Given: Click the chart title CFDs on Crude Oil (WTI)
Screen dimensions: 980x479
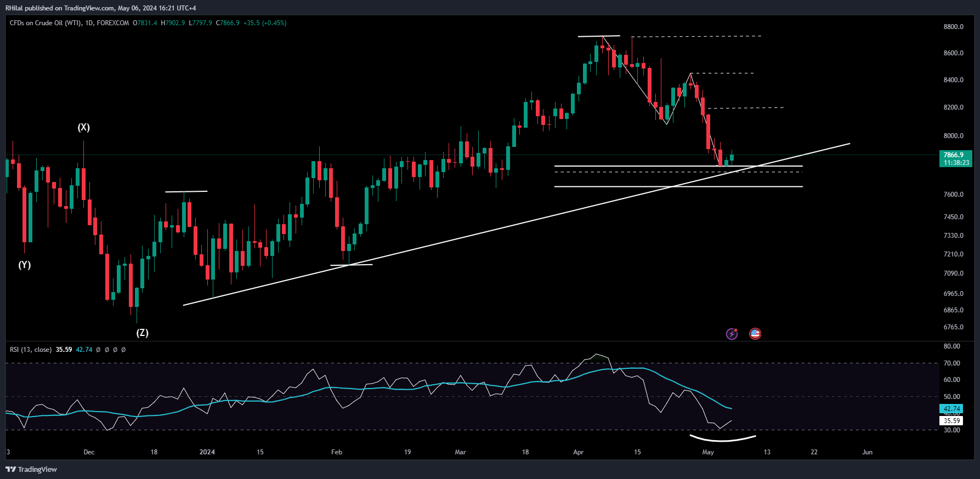Looking at the screenshot, I should pos(46,23).
